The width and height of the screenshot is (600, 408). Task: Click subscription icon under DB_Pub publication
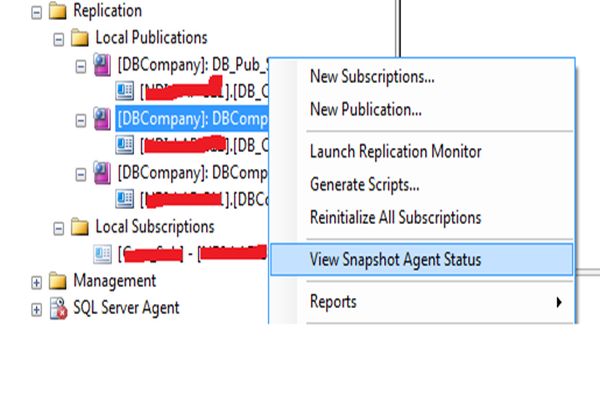[125, 91]
